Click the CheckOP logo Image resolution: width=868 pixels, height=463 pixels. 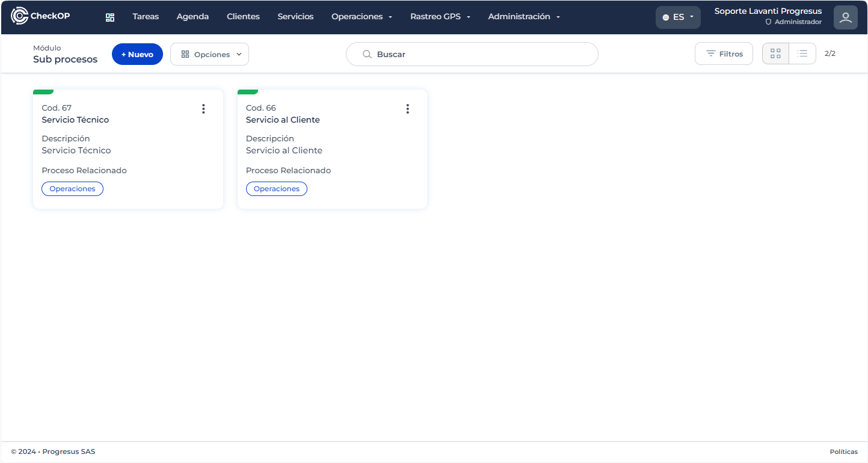click(x=40, y=16)
